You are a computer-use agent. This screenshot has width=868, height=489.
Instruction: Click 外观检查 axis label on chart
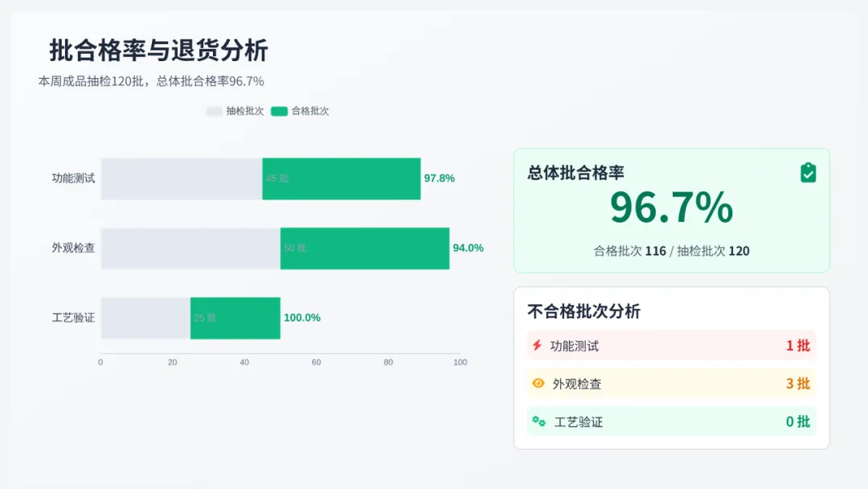pos(73,248)
